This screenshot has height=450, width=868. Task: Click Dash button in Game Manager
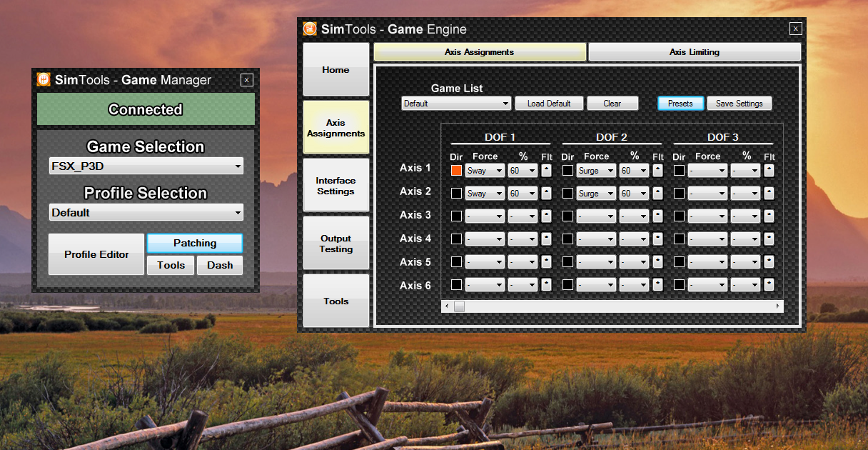(220, 265)
